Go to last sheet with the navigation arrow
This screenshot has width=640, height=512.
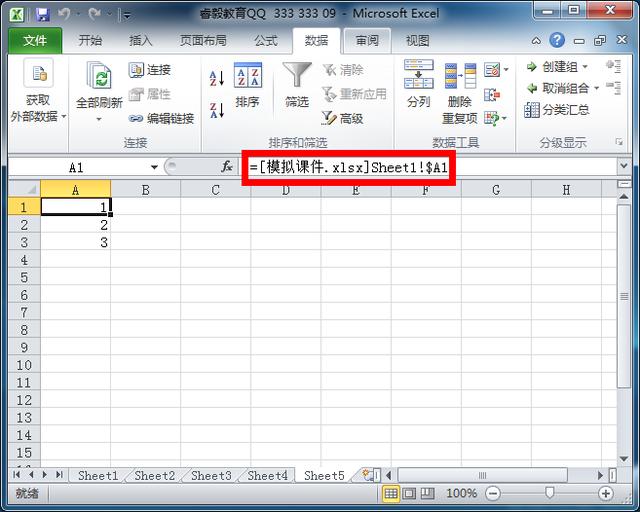point(60,474)
